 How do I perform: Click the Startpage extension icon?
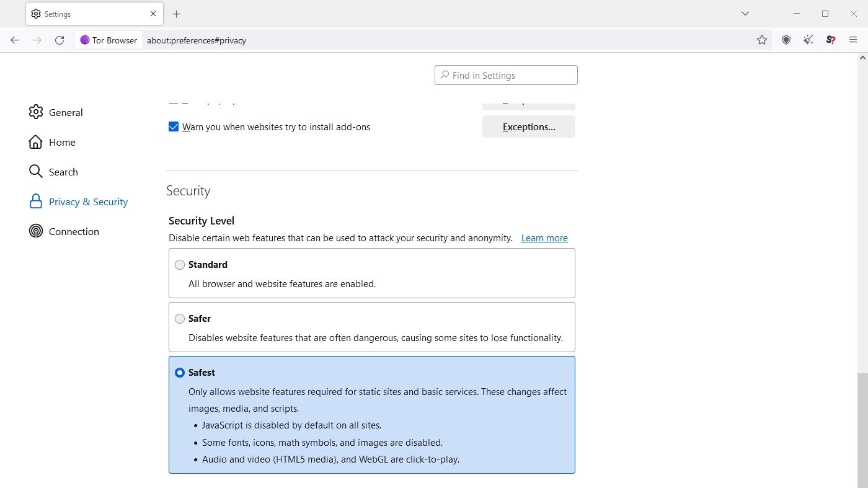tap(830, 40)
